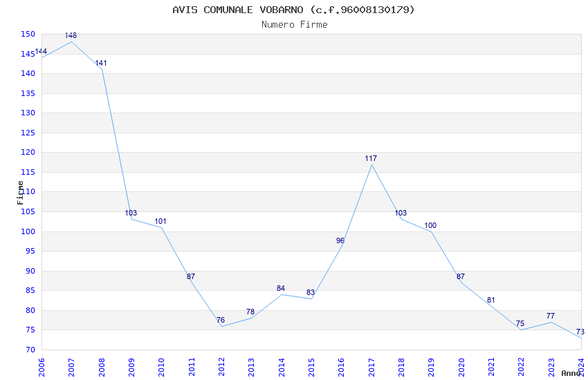This screenshot has height=380, width=588.
Task: Click the 2008 x-axis year label
Action: tap(102, 368)
